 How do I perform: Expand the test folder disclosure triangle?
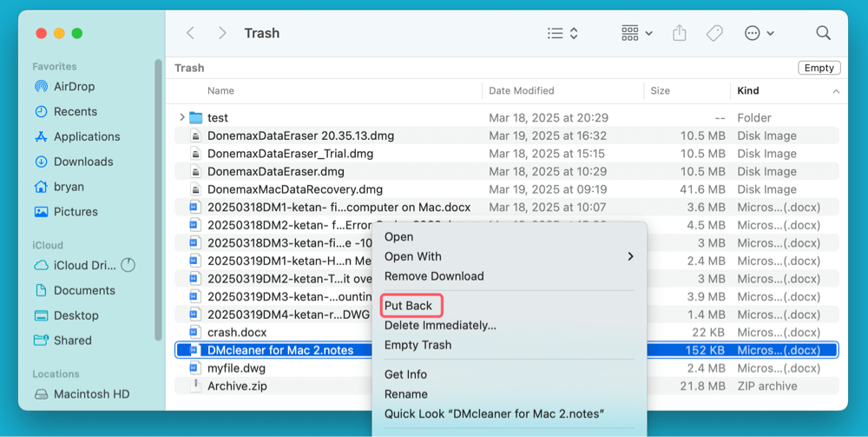click(x=181, y=117)
